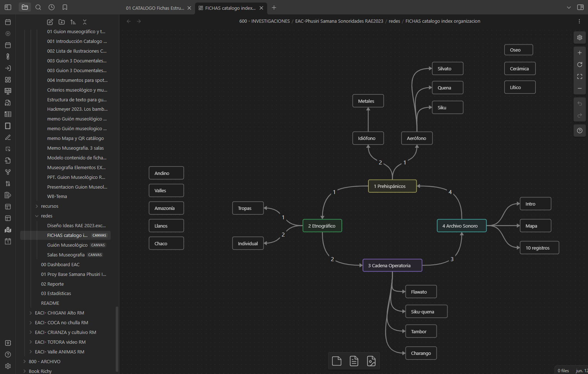Add media from vault to canvas

coord(371,361)
